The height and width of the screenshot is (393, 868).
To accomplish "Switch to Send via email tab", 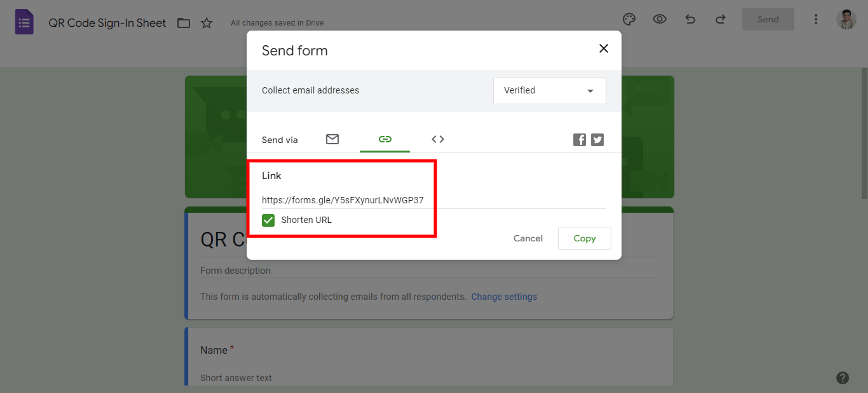I will tap(332, 139).
